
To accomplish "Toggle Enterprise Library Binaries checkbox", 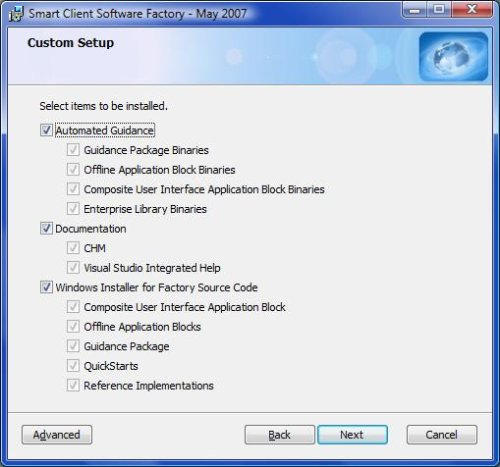I will click(x=73, y=209).
